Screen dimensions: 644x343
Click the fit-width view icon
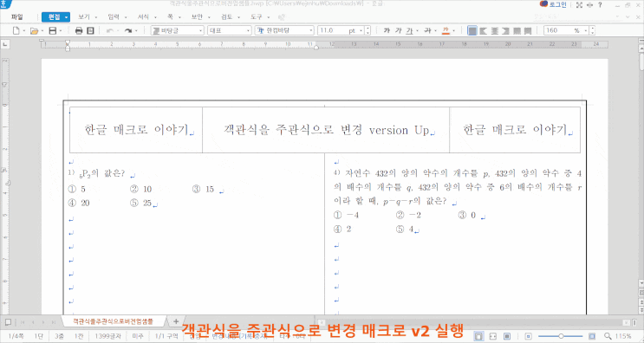493,336
